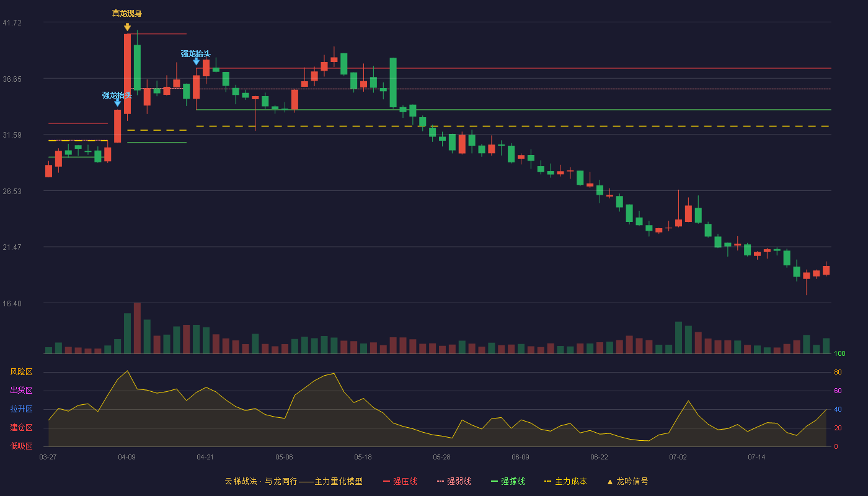The height and width of the screenshot is (496, 868).
Task: Click the 强龙抬头 label near 04-09
Action: click(x=117, y=95)
